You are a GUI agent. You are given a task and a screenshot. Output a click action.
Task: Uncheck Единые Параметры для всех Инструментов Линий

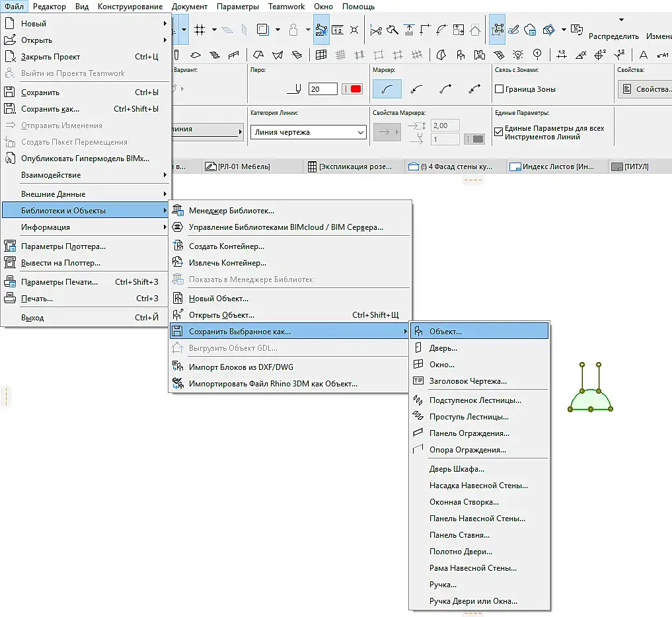point(498,132)
